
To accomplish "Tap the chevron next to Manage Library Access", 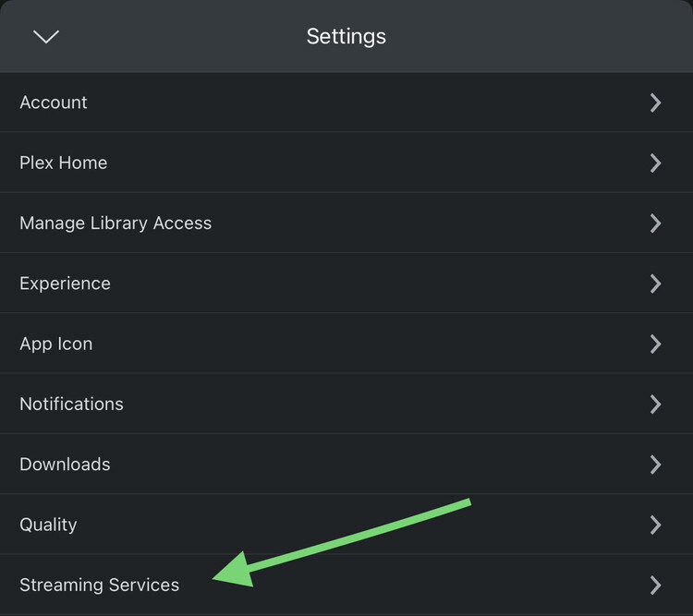I will coord(655,223).
